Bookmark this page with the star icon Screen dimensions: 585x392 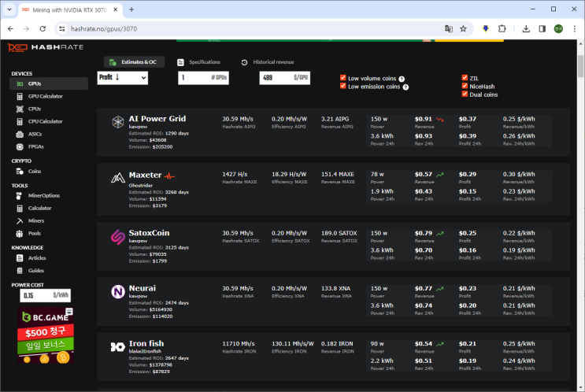click(463, 28)
